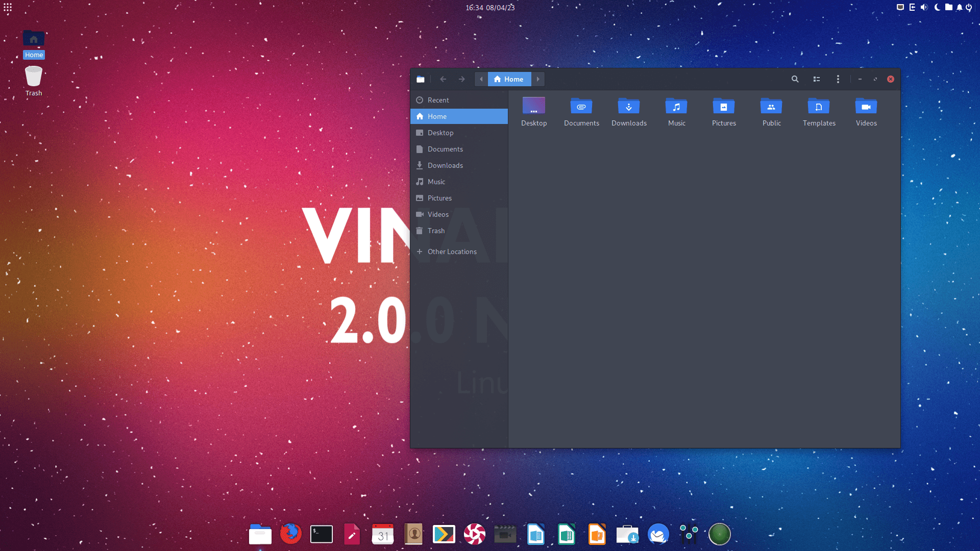Viewport: 980px width, 551px height.
Task: Launch the settings sliders app in dock
Action: (689, 534)
